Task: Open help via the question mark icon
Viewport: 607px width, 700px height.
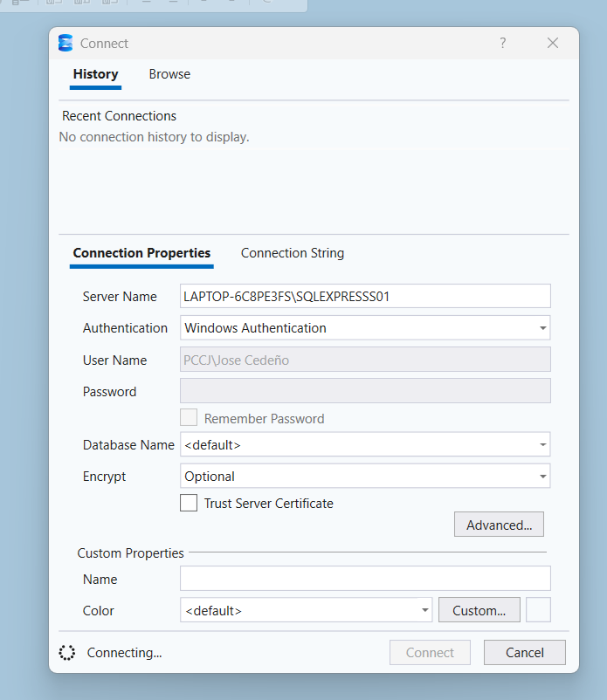Action: pos(503,43)
